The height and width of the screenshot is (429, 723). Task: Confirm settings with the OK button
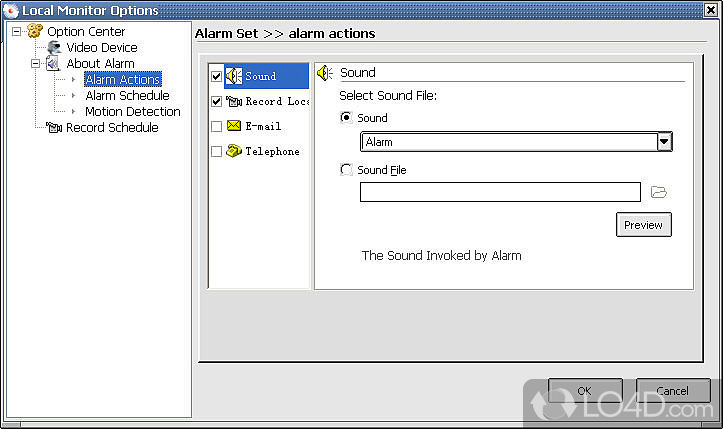click(585, 391)
